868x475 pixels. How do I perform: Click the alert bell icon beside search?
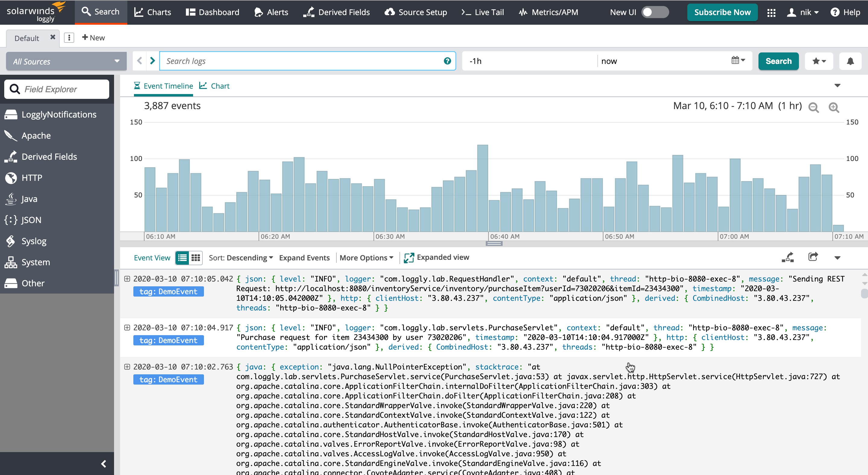[850, 61]
